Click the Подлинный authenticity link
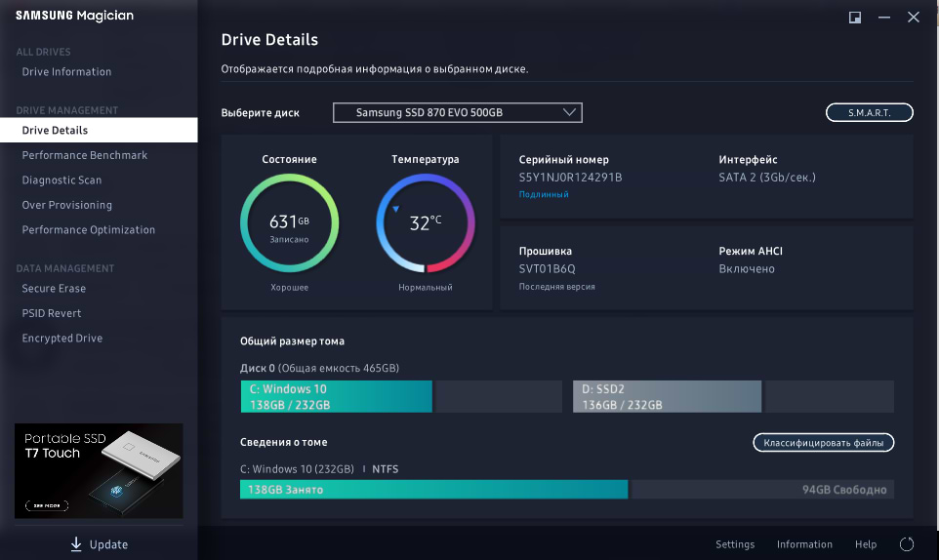Screen dimensions: 939x560 544,194
